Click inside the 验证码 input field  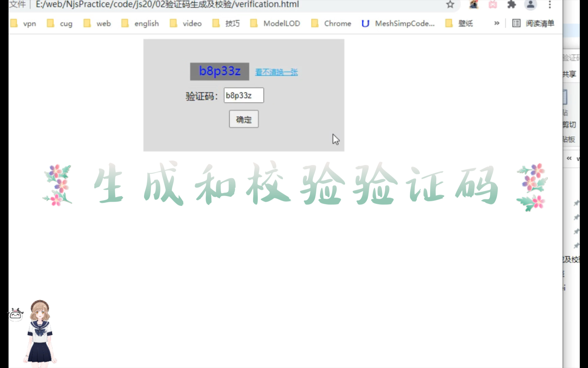[x=243, y=95]
